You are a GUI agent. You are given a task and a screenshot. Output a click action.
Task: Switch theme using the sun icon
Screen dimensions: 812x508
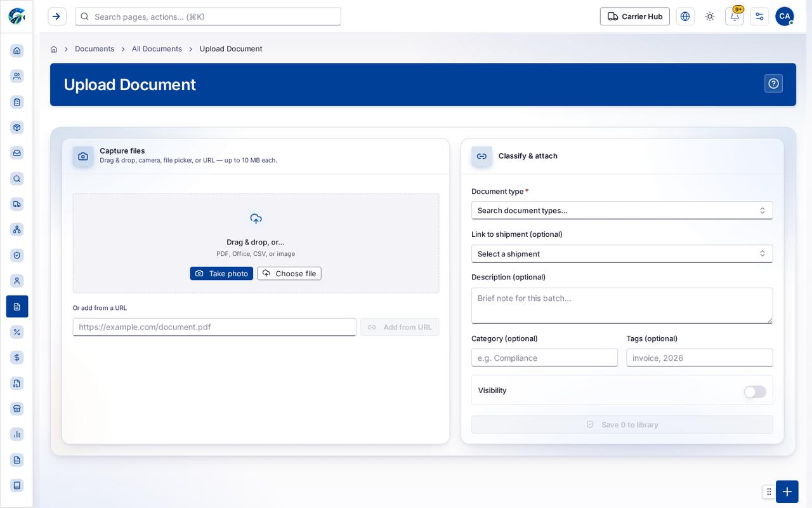(710, 17)
